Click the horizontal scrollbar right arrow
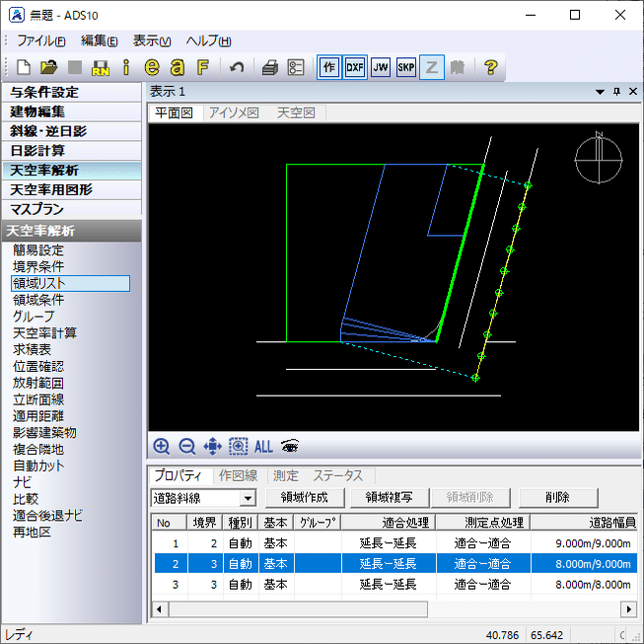This screenshot has height=644, width=644. 628,609
